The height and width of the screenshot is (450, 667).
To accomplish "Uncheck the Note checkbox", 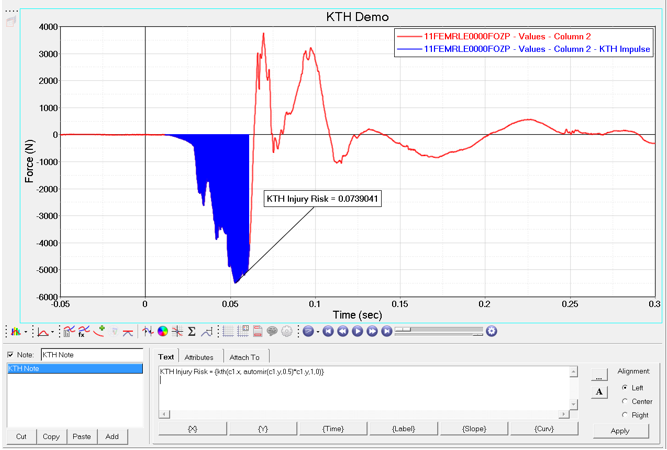I will point(11,355).
